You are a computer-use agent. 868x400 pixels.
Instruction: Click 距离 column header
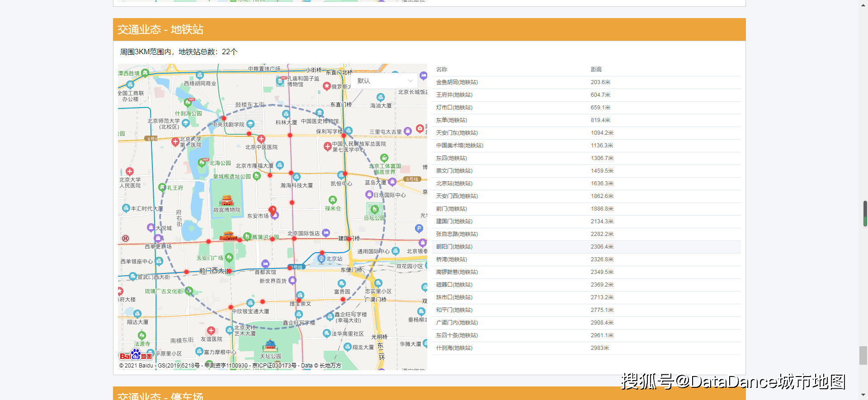[596, 70]
